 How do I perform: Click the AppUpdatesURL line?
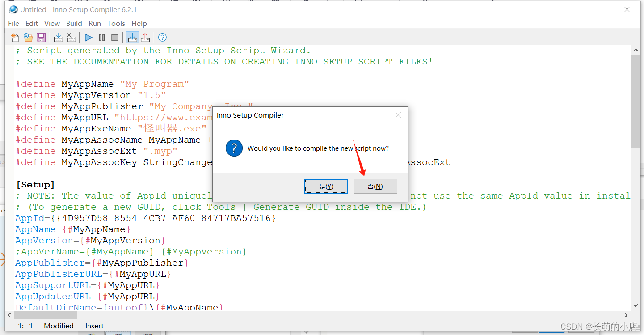88,297
